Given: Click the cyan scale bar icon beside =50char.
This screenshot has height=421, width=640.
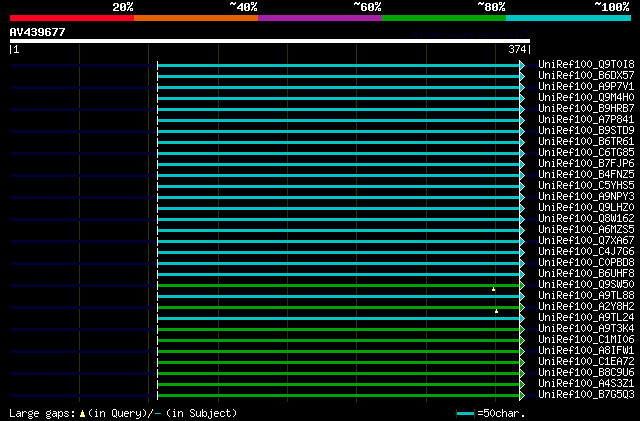Looking at the screenshot, I should coord(465,414).
